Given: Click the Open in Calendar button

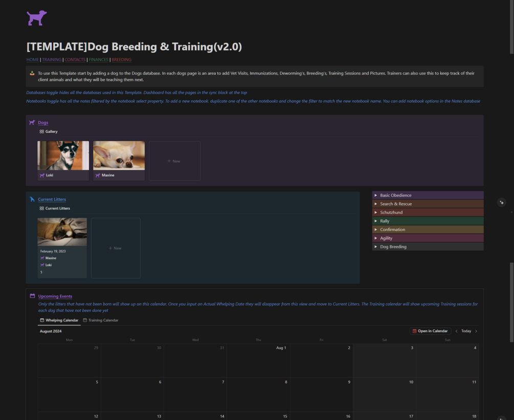Looking at the screenshot, I should [x=430, y=331].
